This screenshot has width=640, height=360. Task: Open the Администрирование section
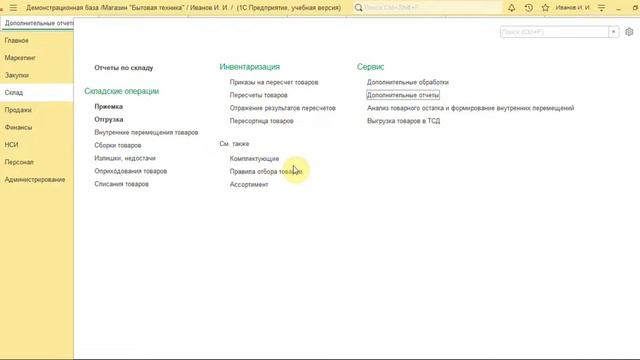pos(35,180)
